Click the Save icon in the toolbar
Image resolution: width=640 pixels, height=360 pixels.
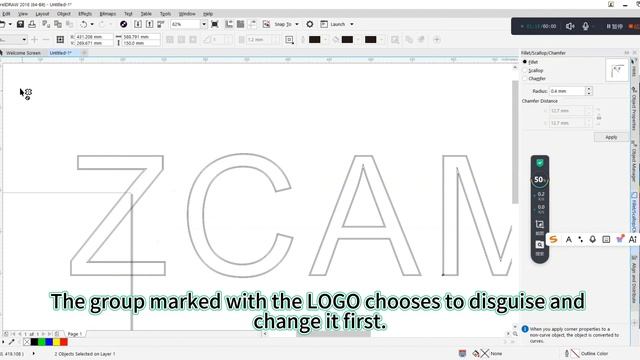20,24
